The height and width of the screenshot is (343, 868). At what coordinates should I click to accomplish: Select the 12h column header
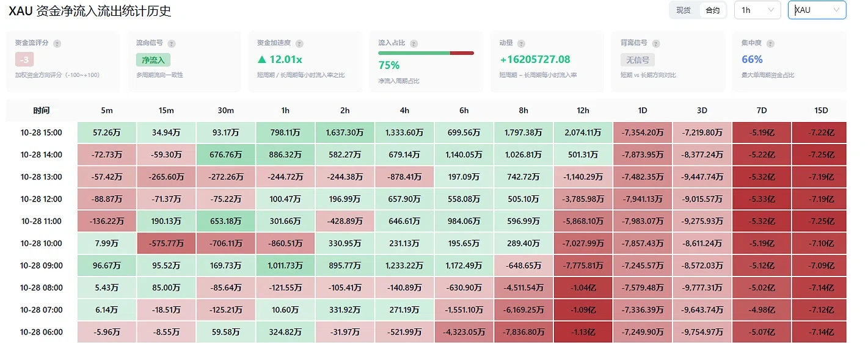click(x=583, y=110)
